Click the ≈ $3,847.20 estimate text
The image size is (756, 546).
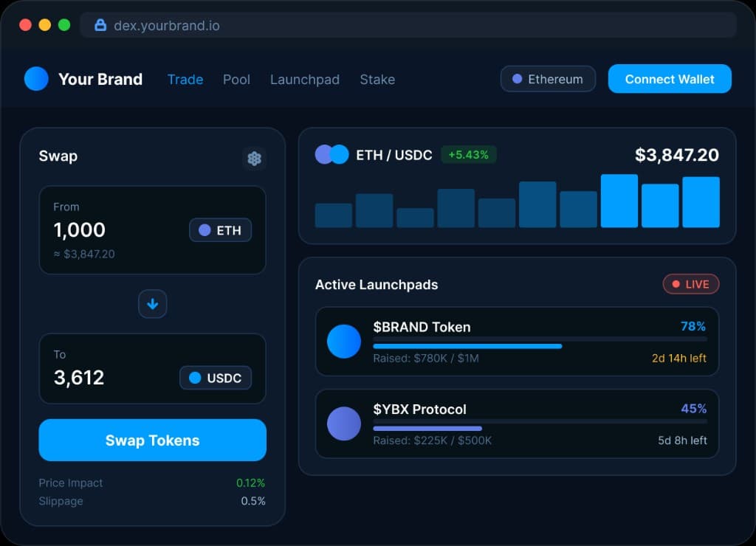pos(84,254)
